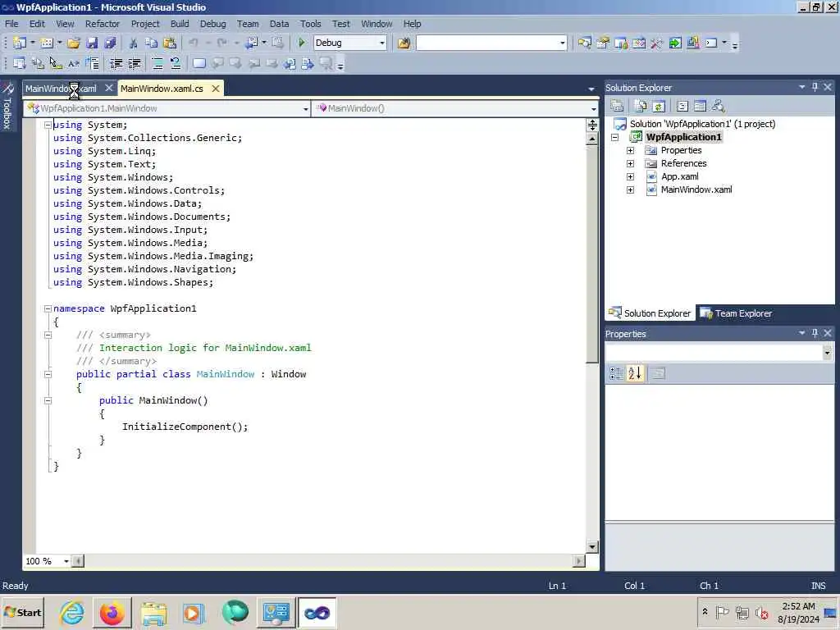Image resolution: width=840 pixels, height=630 pixels.
Task: Open the 100 % zoom level dropdown
Action: point(66,561)
